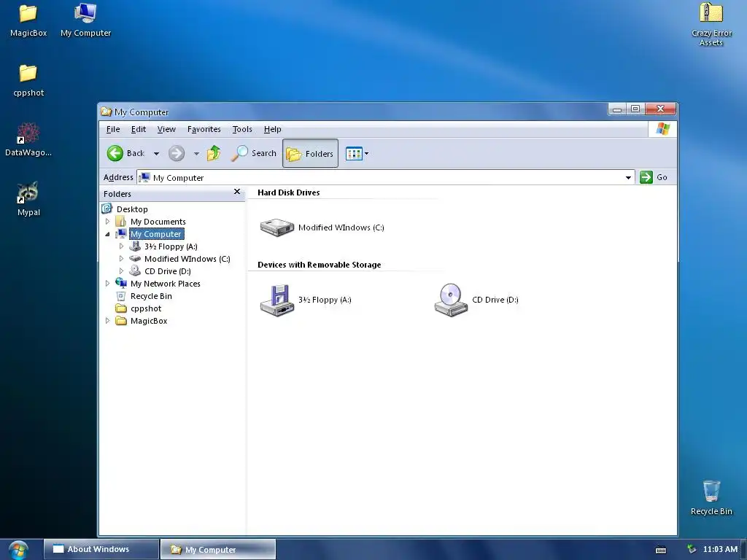Screen dimensions: 747x560
Task: Click Devices with Removable Storage header
Action: [320, 265]
